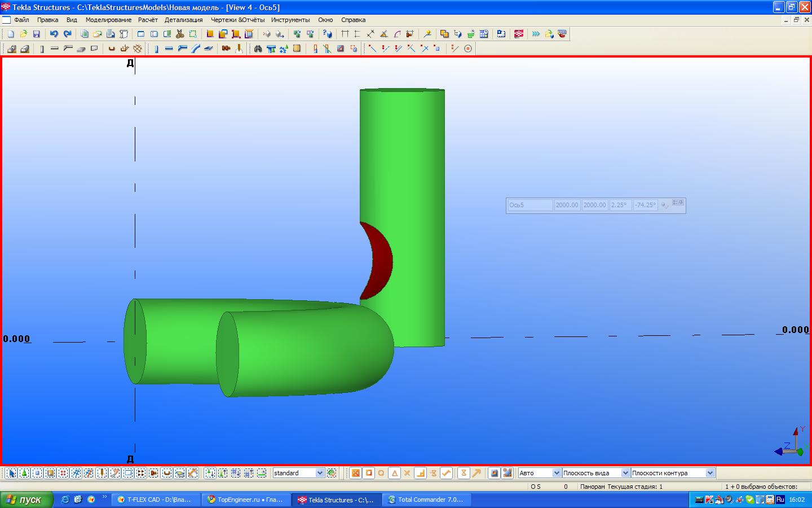
Task: Click the Undo arrow icon
Action: [54, 34]
